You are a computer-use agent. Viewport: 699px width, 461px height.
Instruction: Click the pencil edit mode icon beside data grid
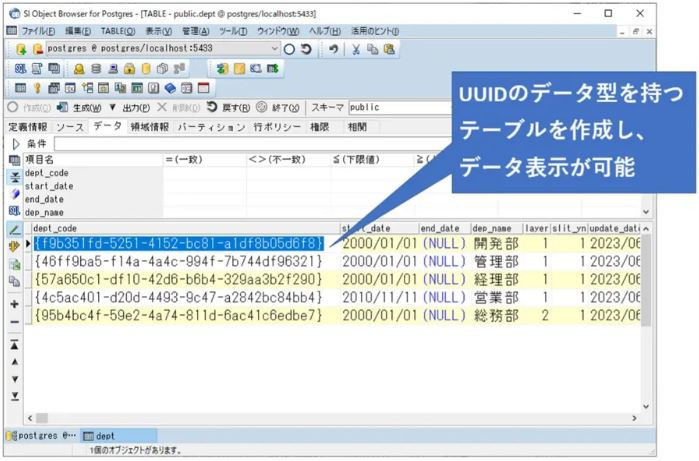point(14,230)
